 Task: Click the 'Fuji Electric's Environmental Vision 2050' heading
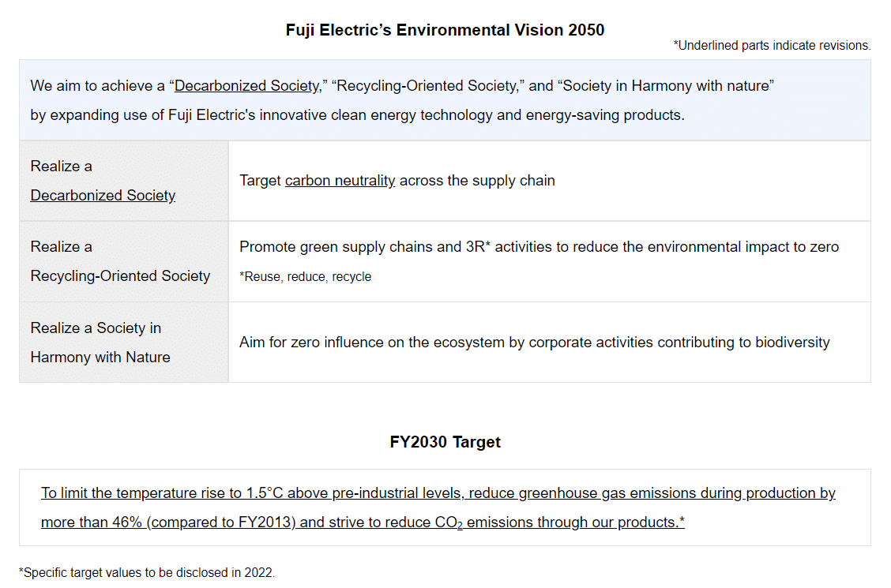point(445,30)
